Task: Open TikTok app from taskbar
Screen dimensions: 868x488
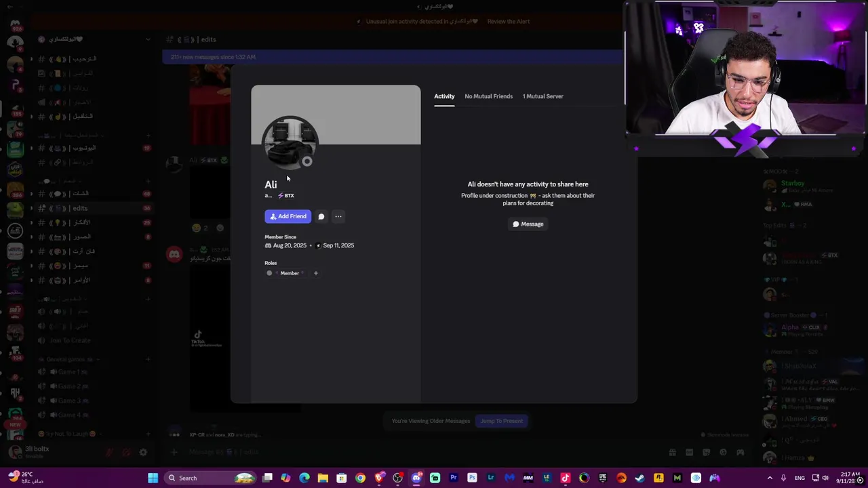Action: [x=566, y=478]
